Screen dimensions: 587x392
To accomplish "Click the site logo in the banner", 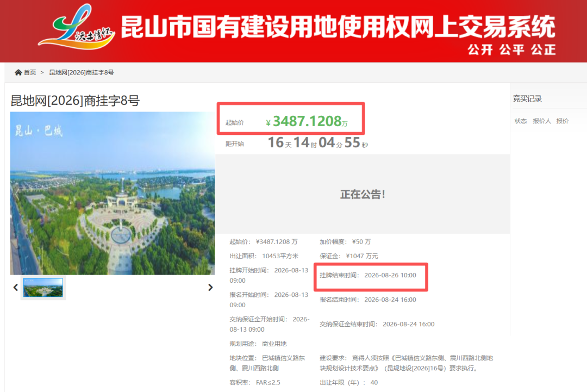I will (x=77, y=27).
